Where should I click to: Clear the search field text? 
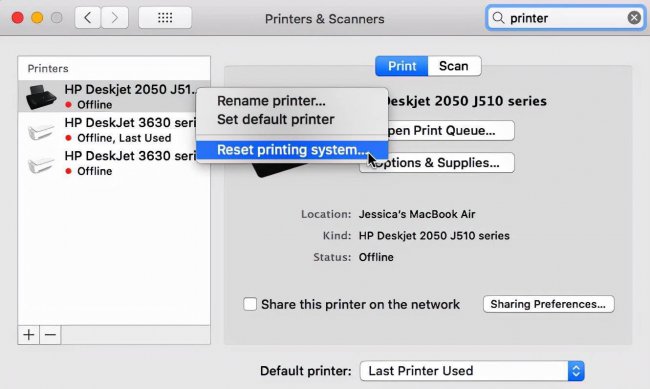click(634, 18)
